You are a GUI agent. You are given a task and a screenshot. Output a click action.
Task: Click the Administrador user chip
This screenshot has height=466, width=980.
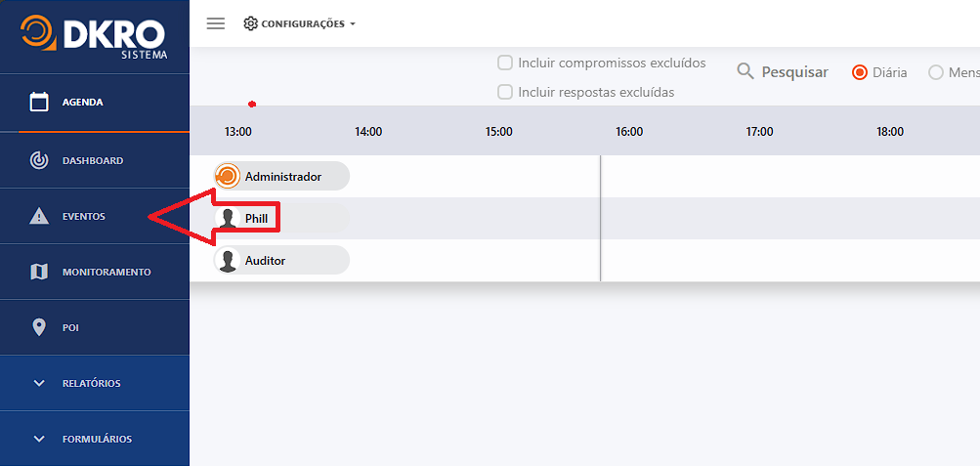[x=281, y=177]
